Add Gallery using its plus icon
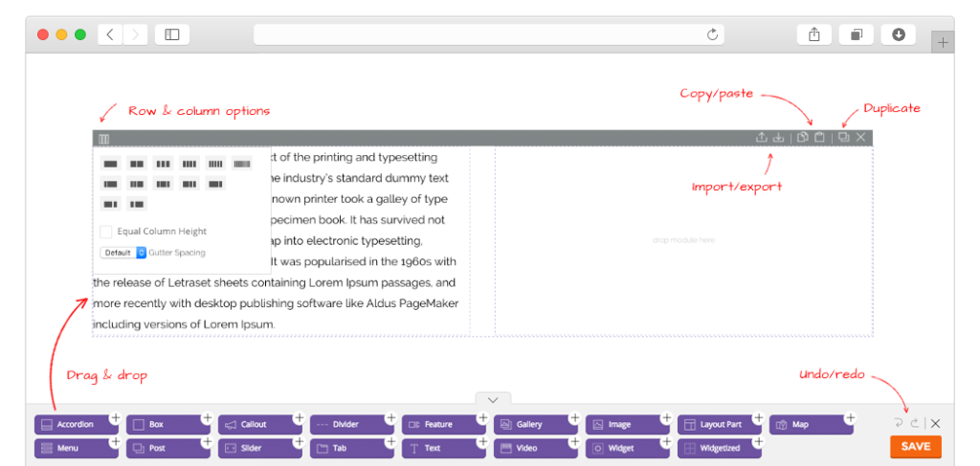980x466 pixels. [574, 417]
